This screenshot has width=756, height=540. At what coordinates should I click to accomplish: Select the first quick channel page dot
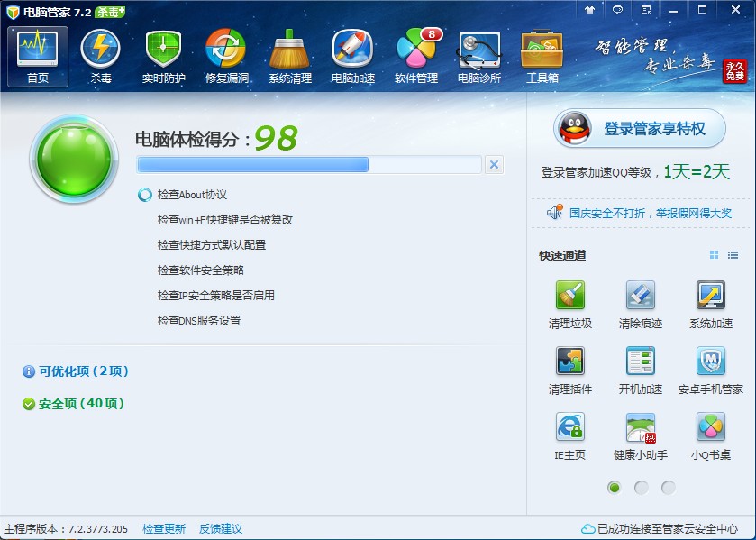[614, 488]
